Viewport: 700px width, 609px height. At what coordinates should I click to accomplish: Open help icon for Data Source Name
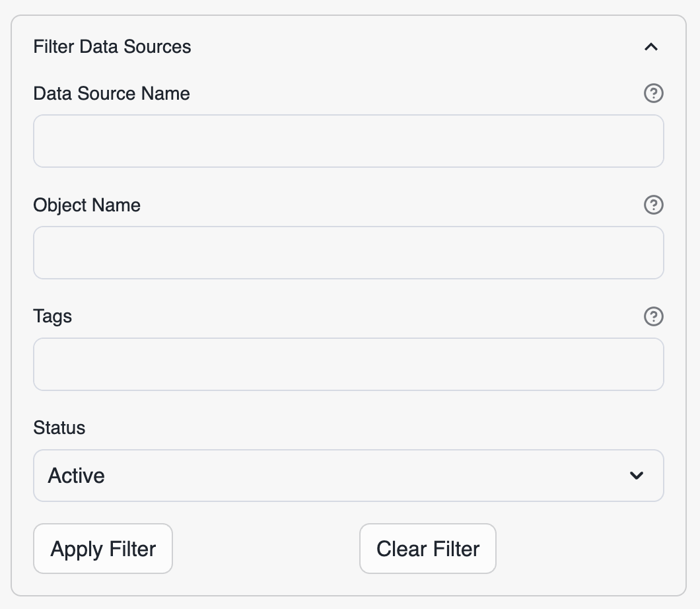pyautogui.click(x=653, y=94)
